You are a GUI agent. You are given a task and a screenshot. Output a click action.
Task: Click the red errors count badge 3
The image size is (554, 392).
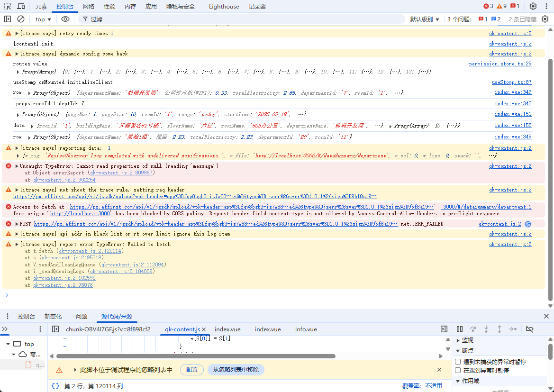[488, 6]
